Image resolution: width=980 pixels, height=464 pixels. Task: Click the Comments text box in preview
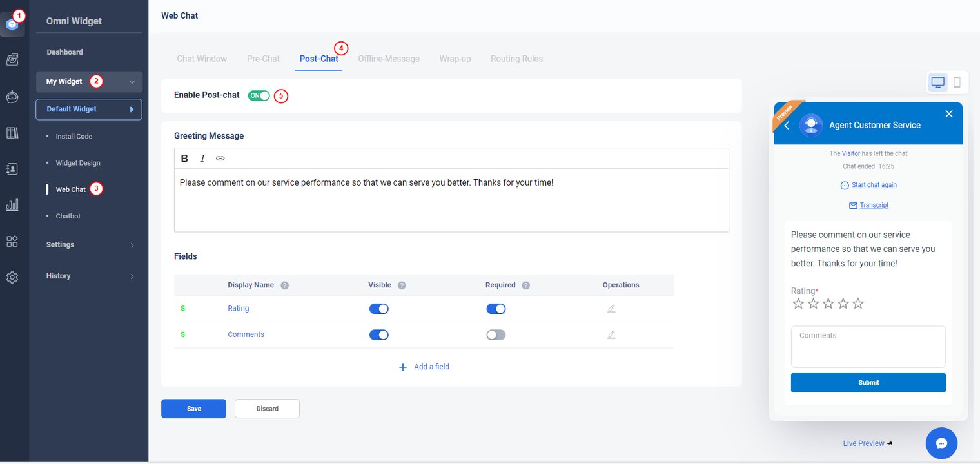(x=868, y=347)
